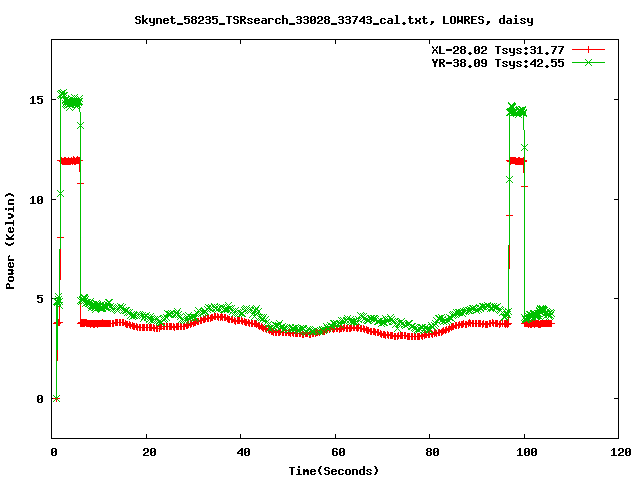Image resolution: width=640 pixels, height=480 pixels.
Task: Click the Time(Seconds) axis label
Action: pos(333,471)
